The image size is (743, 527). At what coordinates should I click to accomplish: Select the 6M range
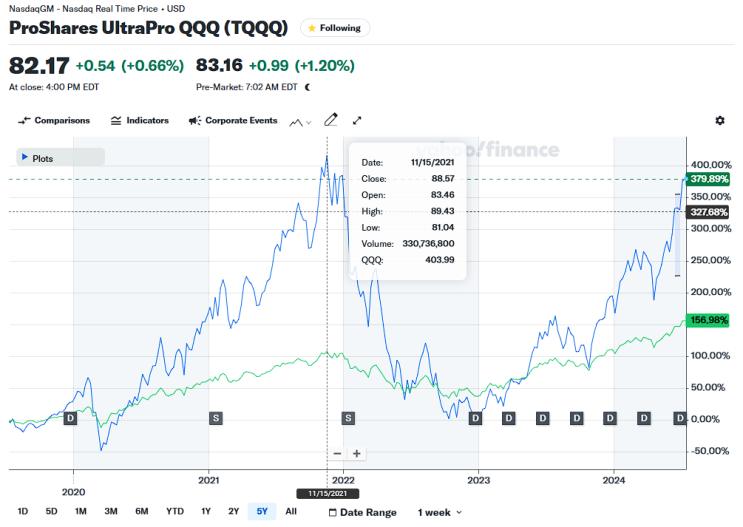pos(142,511)
